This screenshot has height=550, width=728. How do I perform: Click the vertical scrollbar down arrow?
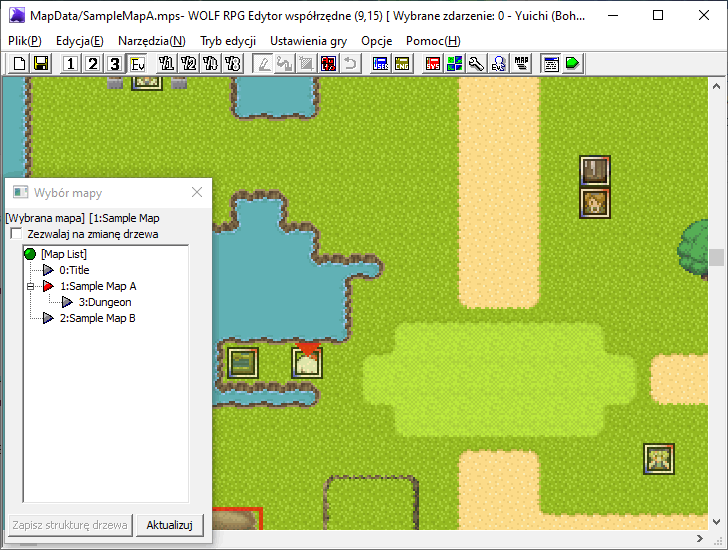coord(716,522)
